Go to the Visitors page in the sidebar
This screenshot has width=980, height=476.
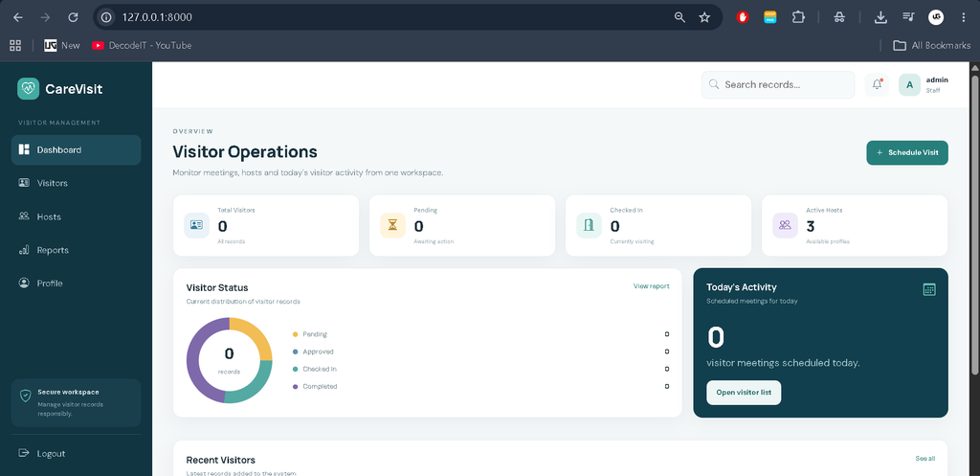click(77, 183)
